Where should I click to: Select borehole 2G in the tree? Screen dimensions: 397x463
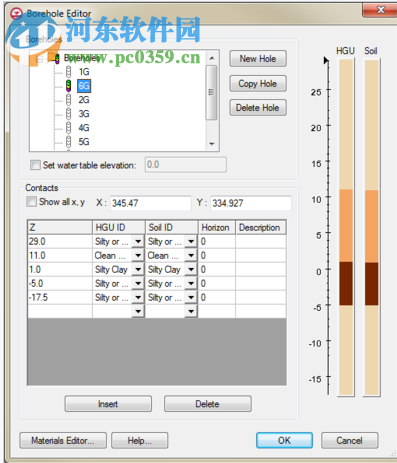[84, 100]
